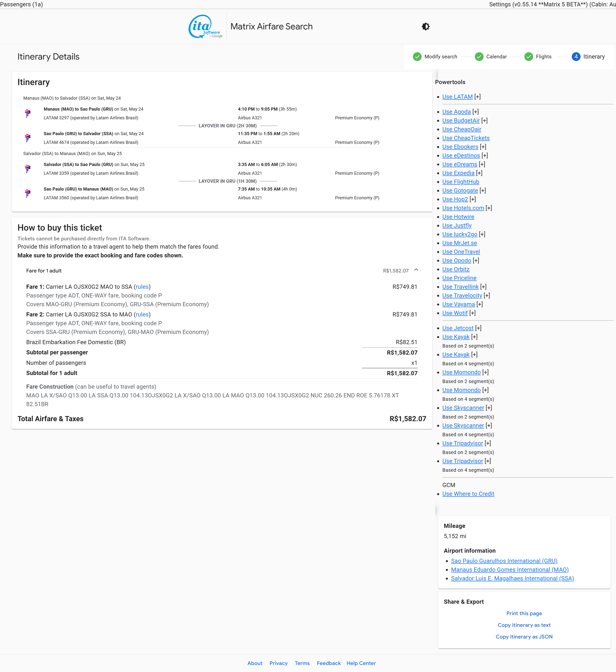The width and height of the screenshot is (616, 672).
Task: Expand [+] next to Use BudgetAir
Action: 485,120
